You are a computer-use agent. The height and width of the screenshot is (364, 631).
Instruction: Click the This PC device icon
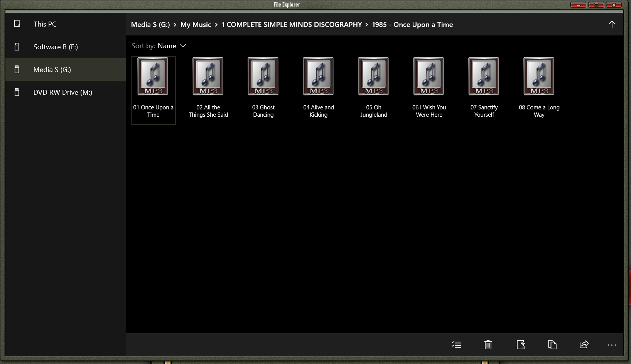[x=17, y=24]
